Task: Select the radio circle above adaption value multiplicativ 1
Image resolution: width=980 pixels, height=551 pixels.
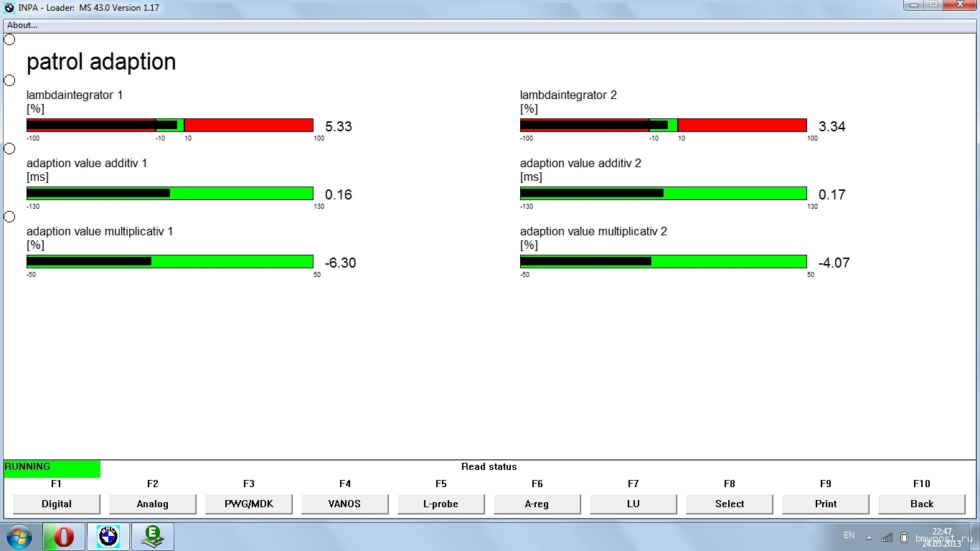Action: click(9, 217)
